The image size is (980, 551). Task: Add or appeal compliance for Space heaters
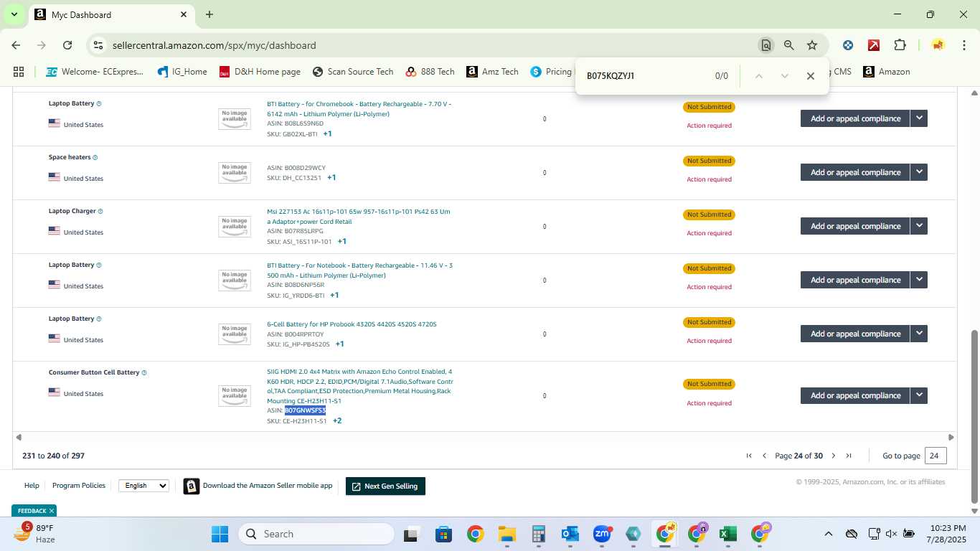point(855,172)
